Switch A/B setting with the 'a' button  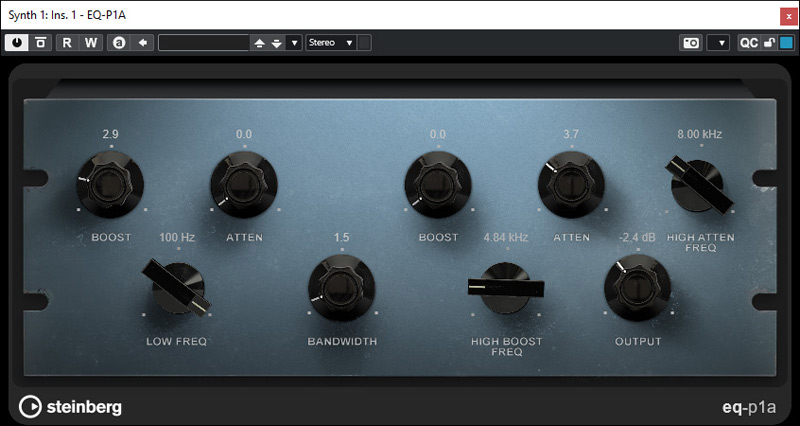pos(119,43)
